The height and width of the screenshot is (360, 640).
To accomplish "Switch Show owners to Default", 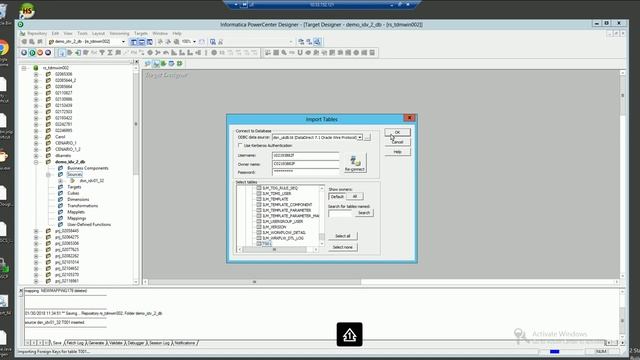I will click(337, 197).
